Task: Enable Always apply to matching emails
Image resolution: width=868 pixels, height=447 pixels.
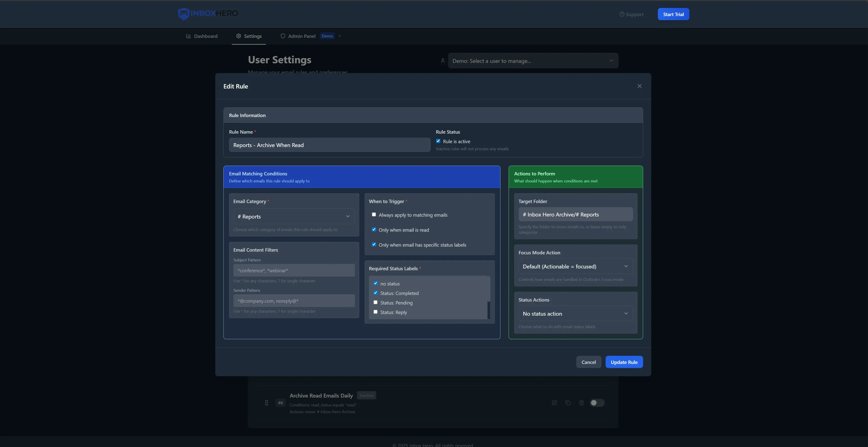Action: pos(374,215)
